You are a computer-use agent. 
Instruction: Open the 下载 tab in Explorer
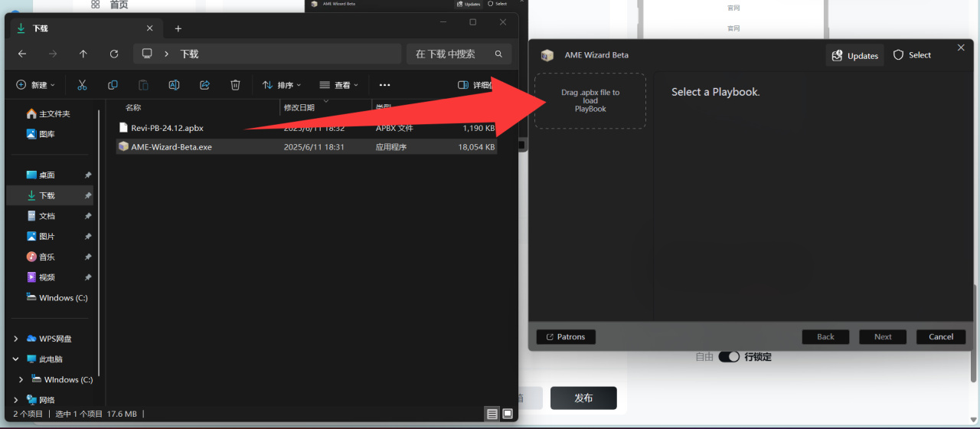[85, 28]
